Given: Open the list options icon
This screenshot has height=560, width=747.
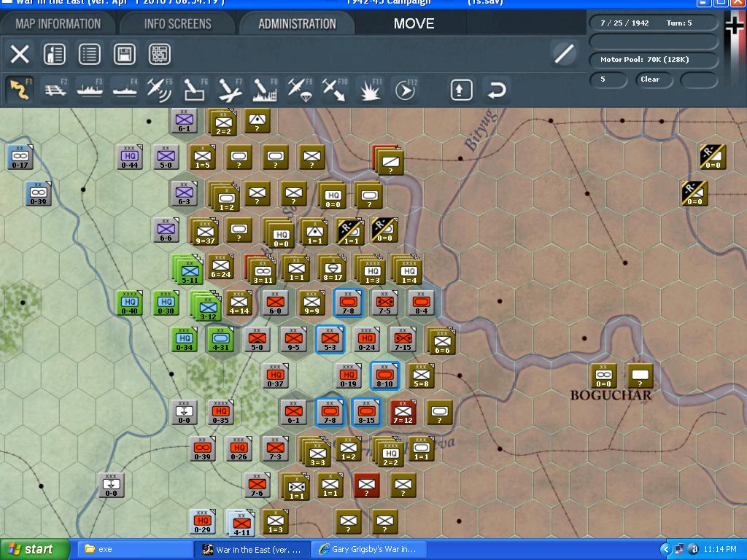Looking at the screenshot, I should [x=90, y=54].
